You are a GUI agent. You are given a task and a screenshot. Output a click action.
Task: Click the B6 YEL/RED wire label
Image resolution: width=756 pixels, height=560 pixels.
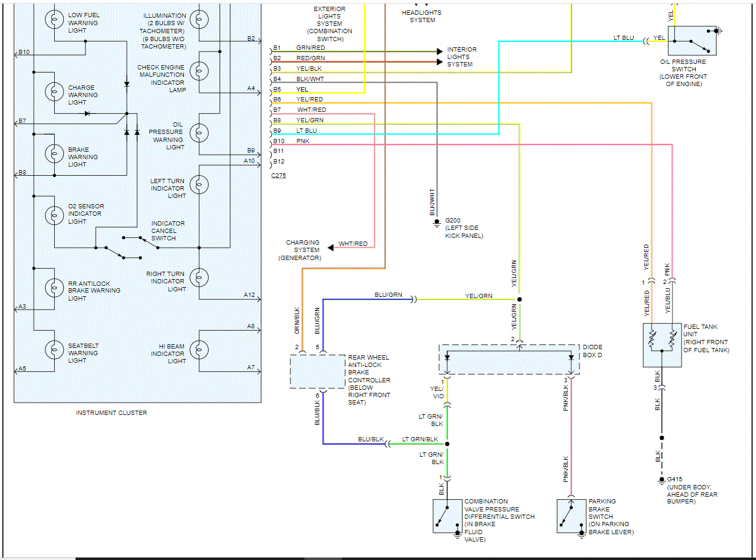pos(309,99)
